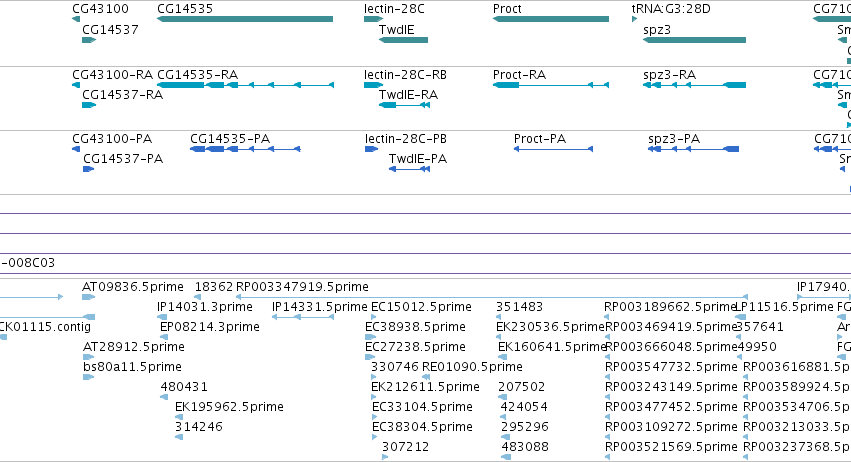Select the EC38938.5prime EST label
The image size is (851, 462).
pos(416,327)
